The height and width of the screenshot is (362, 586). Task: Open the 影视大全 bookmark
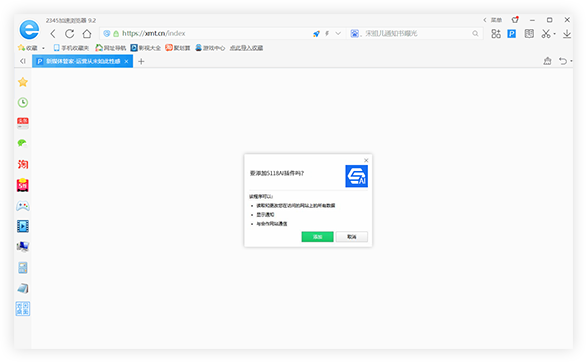[146, 48]
